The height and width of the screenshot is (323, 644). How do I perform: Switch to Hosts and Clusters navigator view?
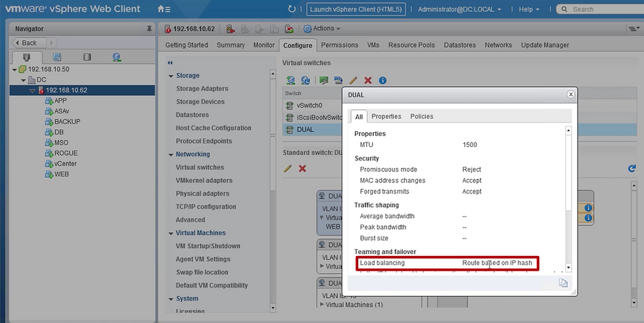(27, 57)
